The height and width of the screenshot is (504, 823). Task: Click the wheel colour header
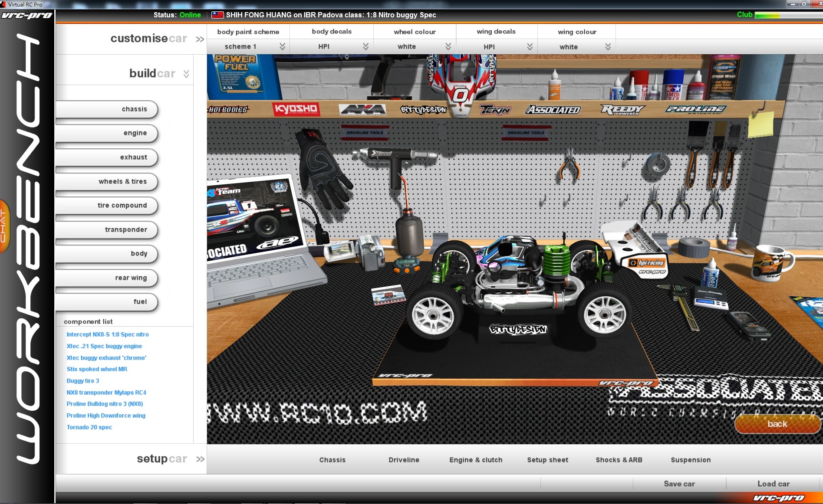(415, 32)
